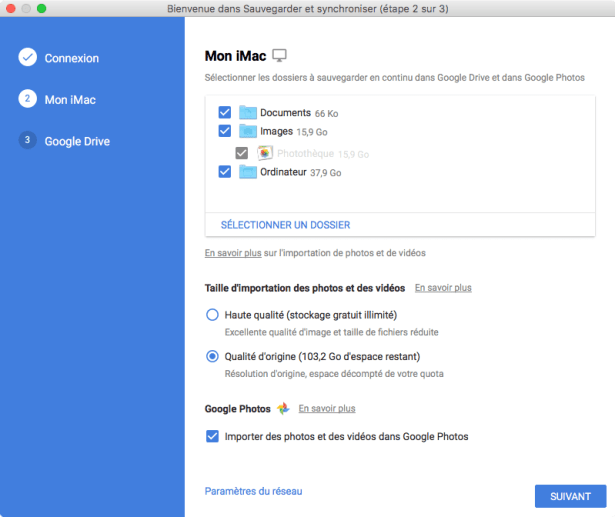Open En savoir plus next to Google Photos

click(x=327, y=408)
